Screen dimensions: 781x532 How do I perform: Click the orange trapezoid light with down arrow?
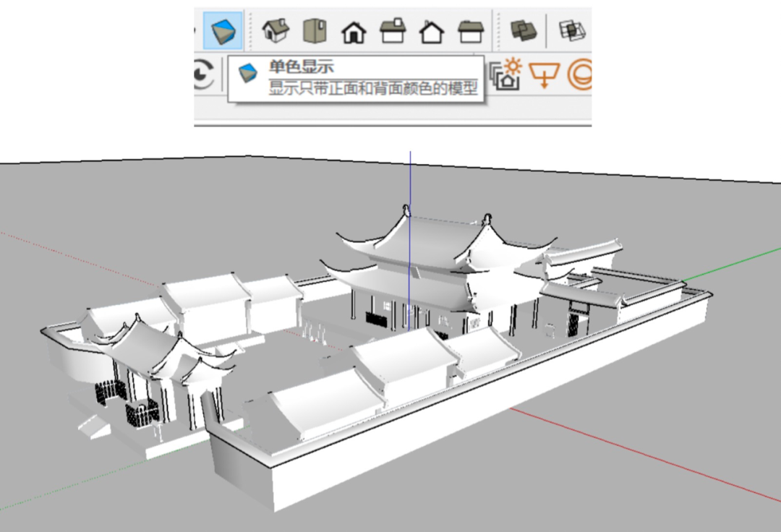coord(545,74)
